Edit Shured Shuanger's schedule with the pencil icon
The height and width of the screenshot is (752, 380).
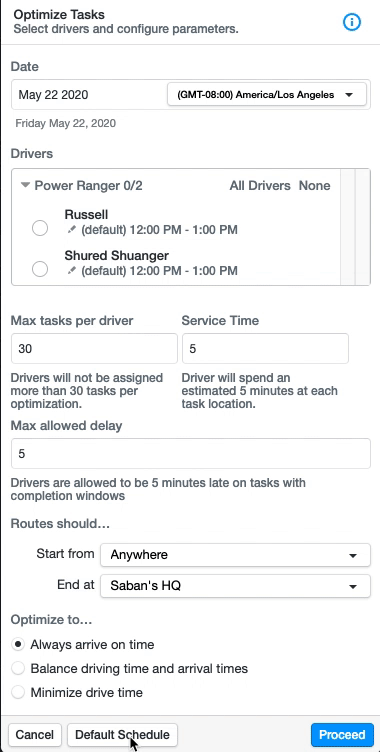(x=72, y=271)
